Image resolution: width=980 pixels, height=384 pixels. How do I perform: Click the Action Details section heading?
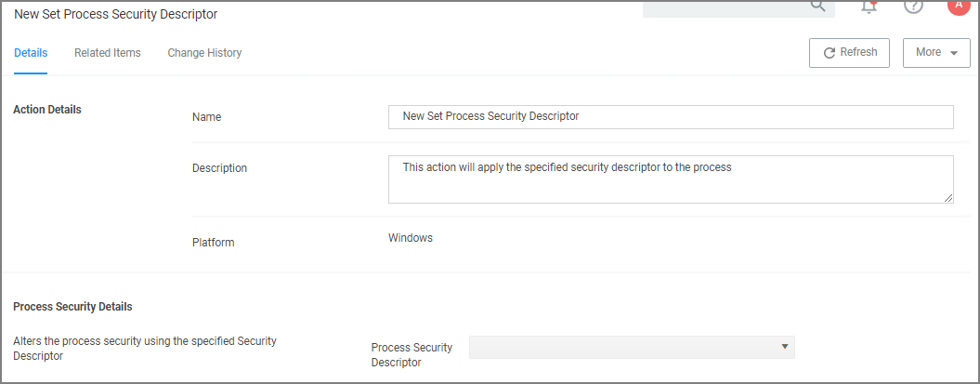(x=47, y=110)
